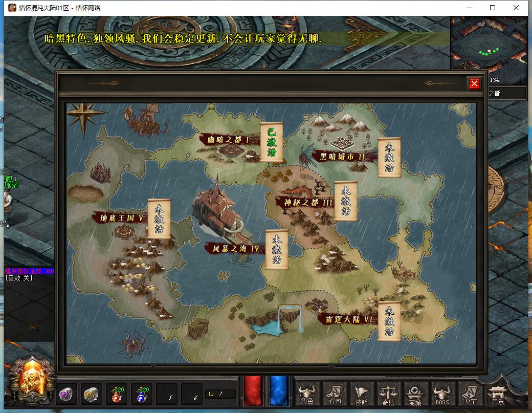Click the red health bar
Screen dimensions: 532x413
(x=253, y=391)
